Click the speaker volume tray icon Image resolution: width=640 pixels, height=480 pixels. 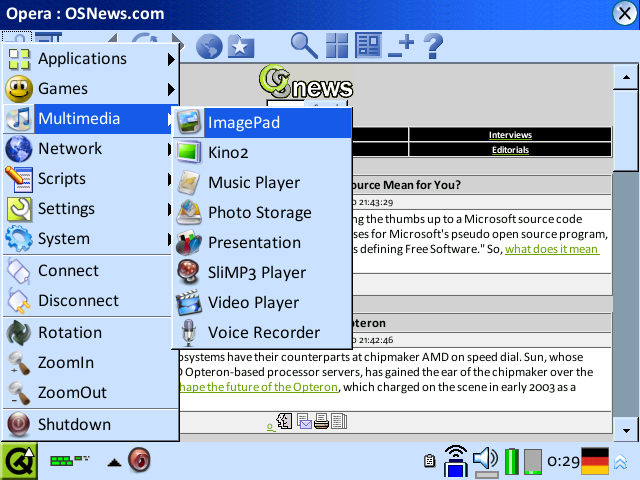click(x=485, y=460)
